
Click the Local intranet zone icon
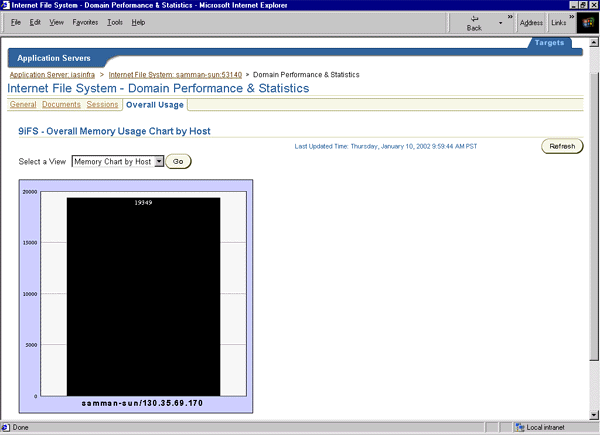(x=520, y=427)
